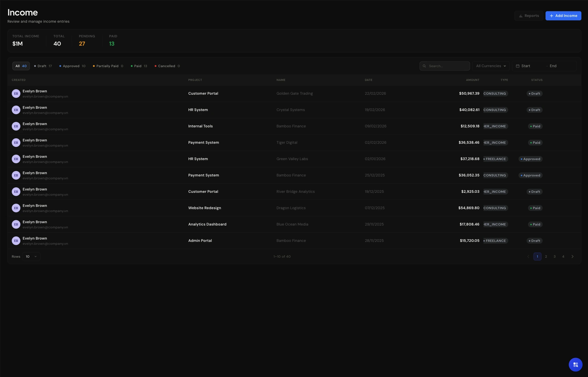This screenshot has width=588, height=377.
Task: Go to page 3 in pagination
Action: tap(554, 256)
